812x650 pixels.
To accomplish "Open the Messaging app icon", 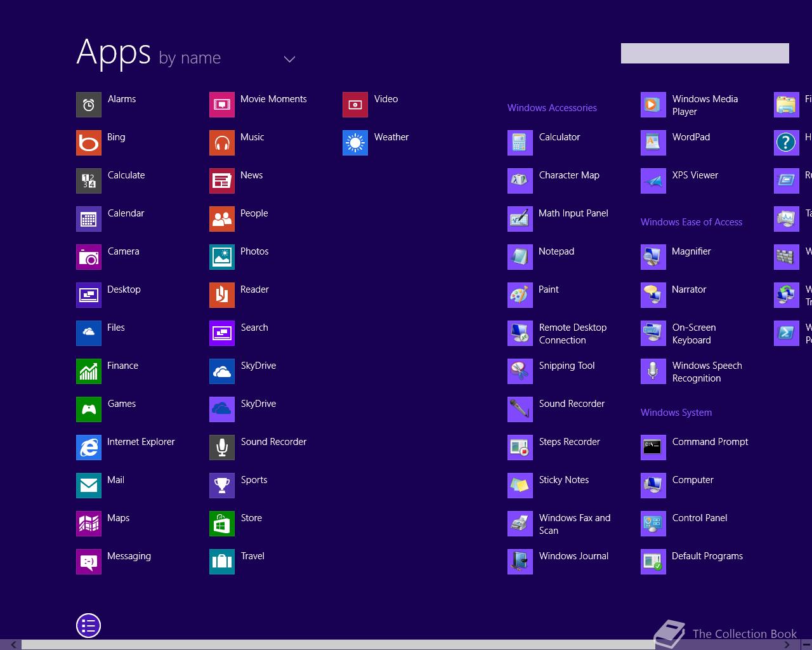I will tap(89, 562).
